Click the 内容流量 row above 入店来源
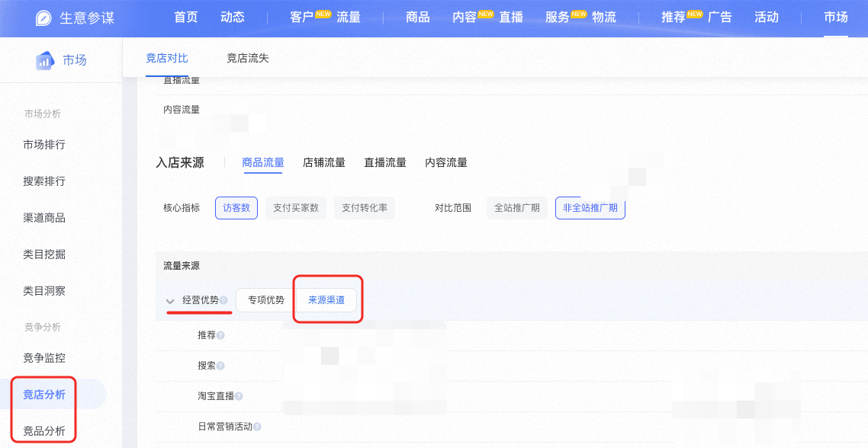 (x=182, y=110)
